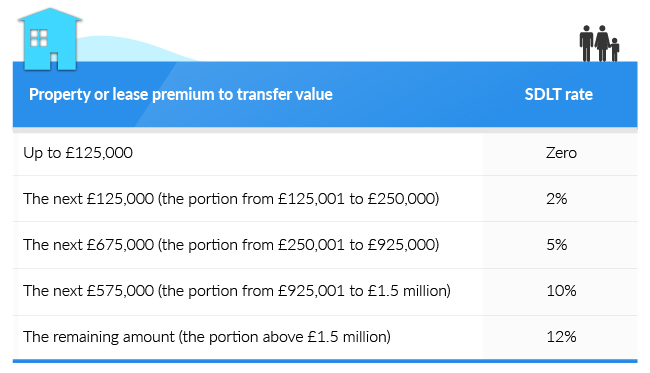
Task: Click the 'Zero' rate cell
Action: coord(561,153)
